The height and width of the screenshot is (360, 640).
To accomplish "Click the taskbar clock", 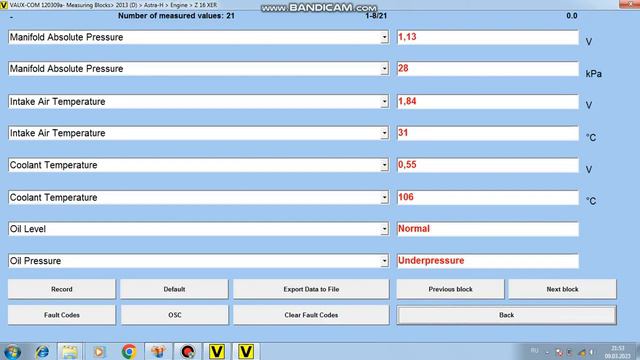I will click(618, 352).
